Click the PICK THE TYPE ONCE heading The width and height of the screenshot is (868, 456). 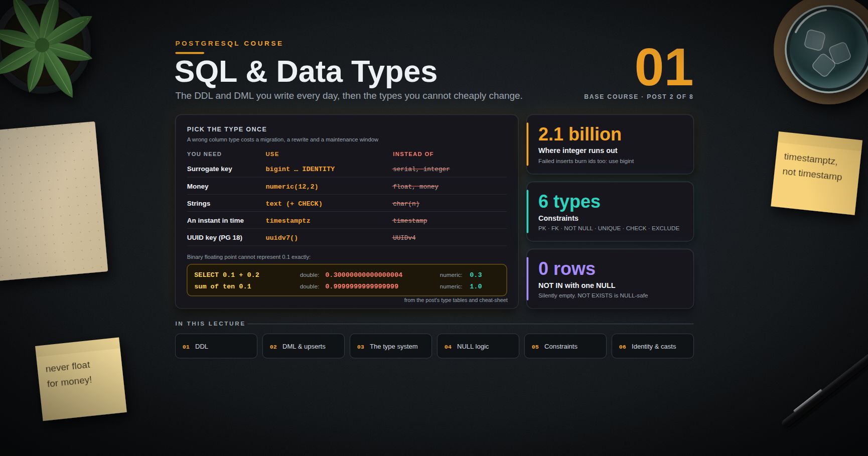[x=227, y=129]
